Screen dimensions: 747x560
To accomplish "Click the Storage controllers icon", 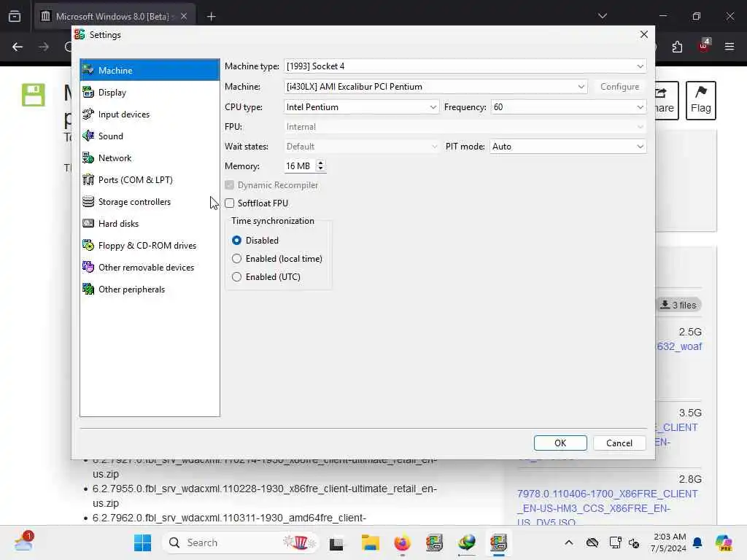I will (88, 202).
